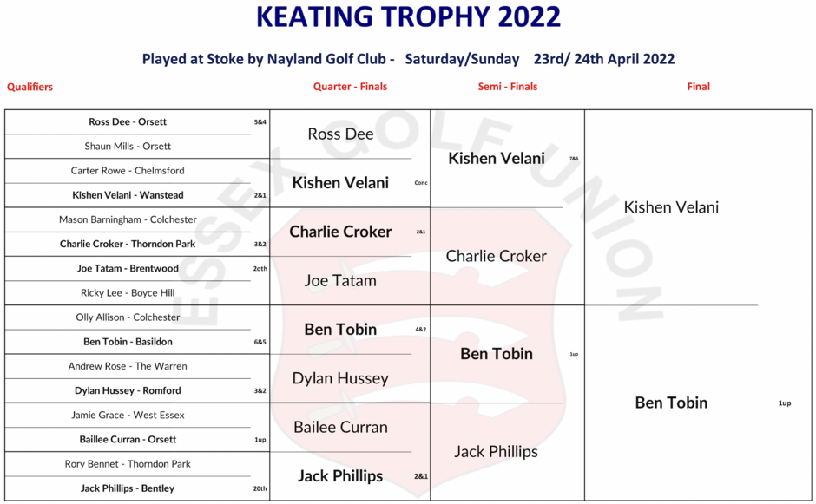Click qualifier Shaun Mills - Orsett

(128, 147)
